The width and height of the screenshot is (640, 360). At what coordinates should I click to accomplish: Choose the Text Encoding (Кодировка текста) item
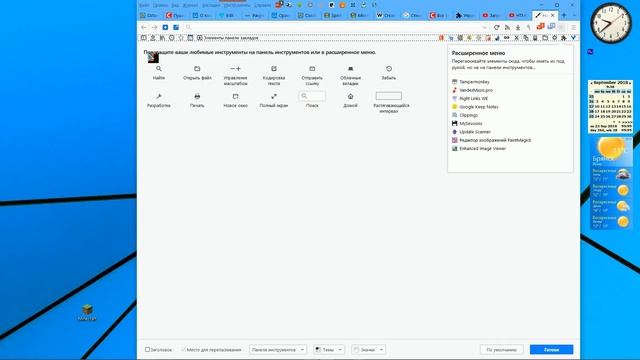tap(274, 75)
